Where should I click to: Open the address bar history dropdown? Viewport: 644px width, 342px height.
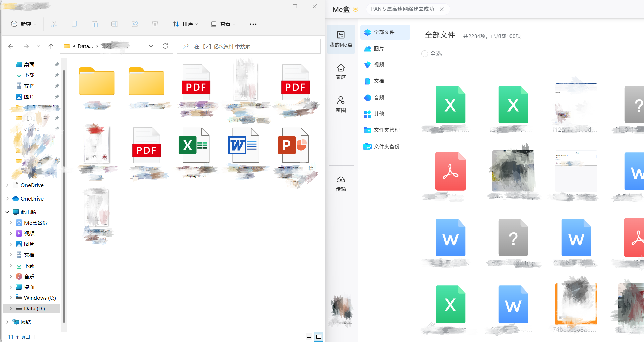[151, 46]
